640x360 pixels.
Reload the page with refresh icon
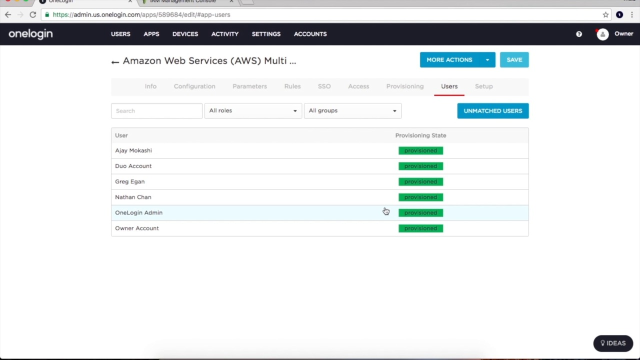click(33, 15)
